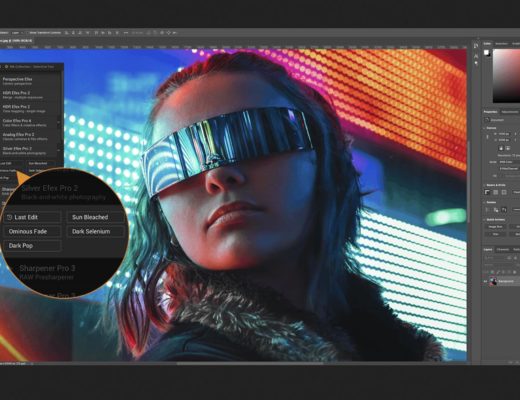Switch to Channels tab
This screenshot has height=400, width=520.
[503, 249]
